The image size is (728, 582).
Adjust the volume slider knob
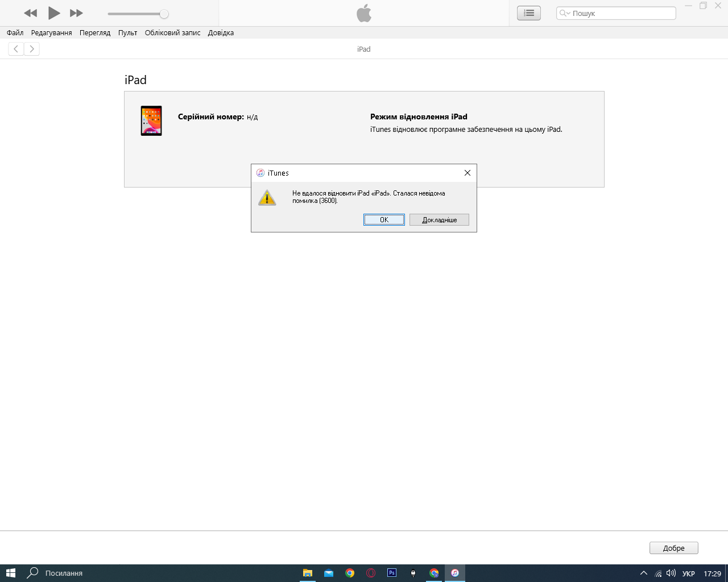(164, 14)
